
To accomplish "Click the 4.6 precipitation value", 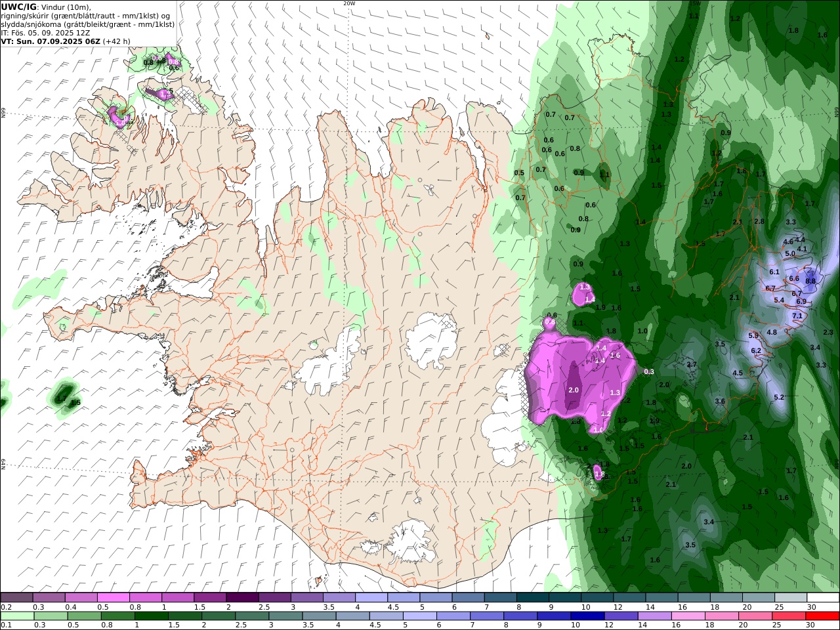I will tap(788, 242).
